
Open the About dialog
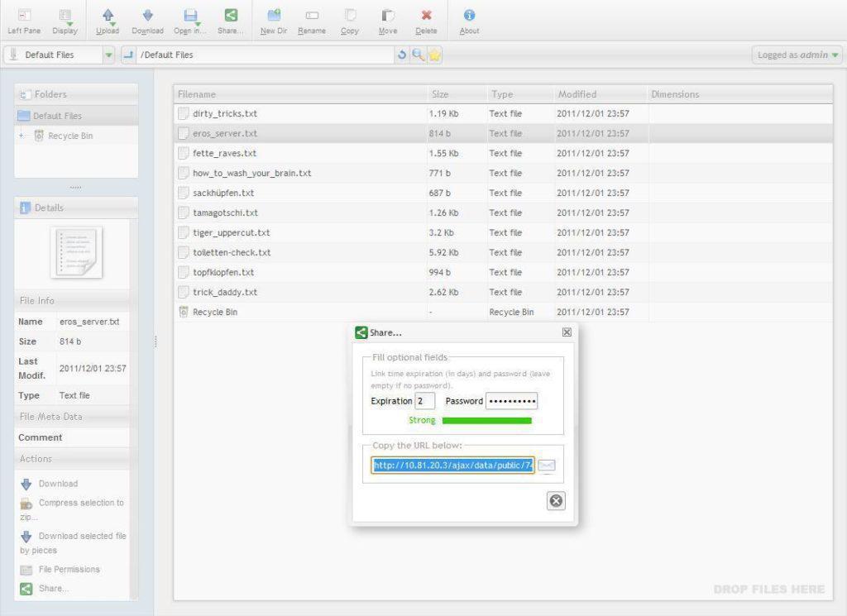point(469,20)
